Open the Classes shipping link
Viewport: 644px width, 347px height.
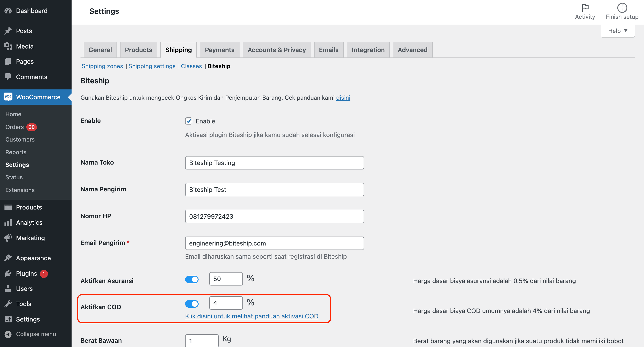click(191, 66)
